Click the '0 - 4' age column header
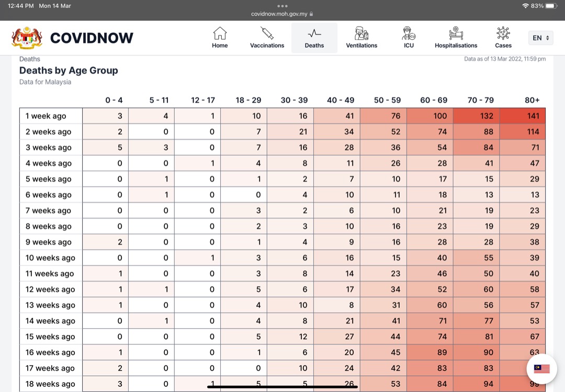The width and height of the screenshot is (565, 392). 114,100
